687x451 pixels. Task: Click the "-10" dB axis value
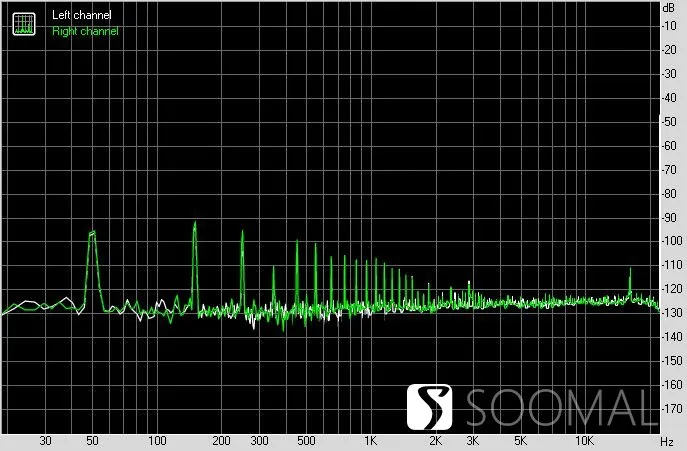click(669, 26)
